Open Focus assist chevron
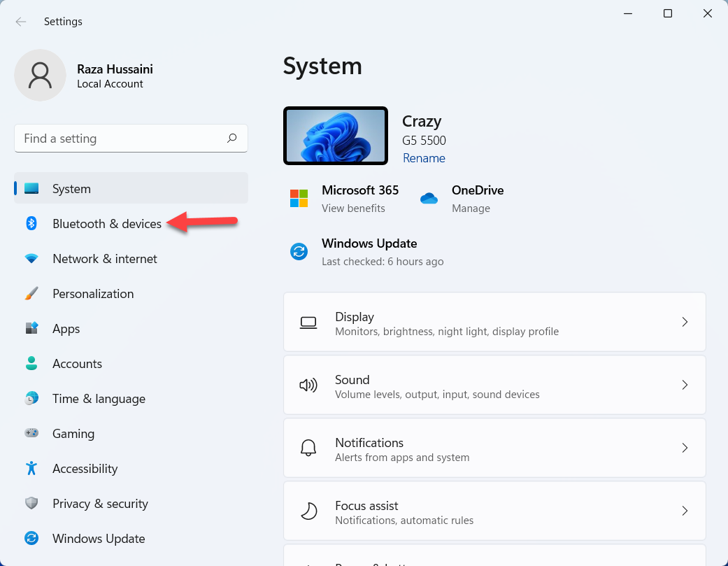 pyautogui.click(x=685, y=511)
